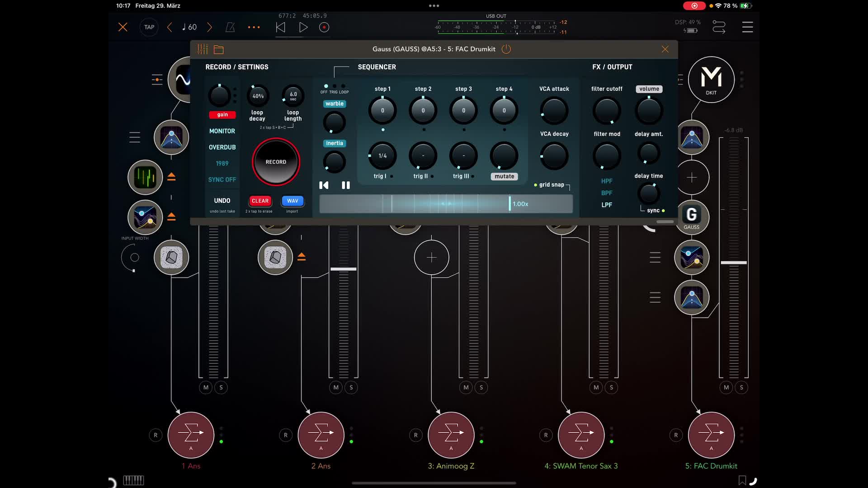868x488 pixels.
Task: Open green spectrum plugin on channel 1
Action: [x=145, y=177]
